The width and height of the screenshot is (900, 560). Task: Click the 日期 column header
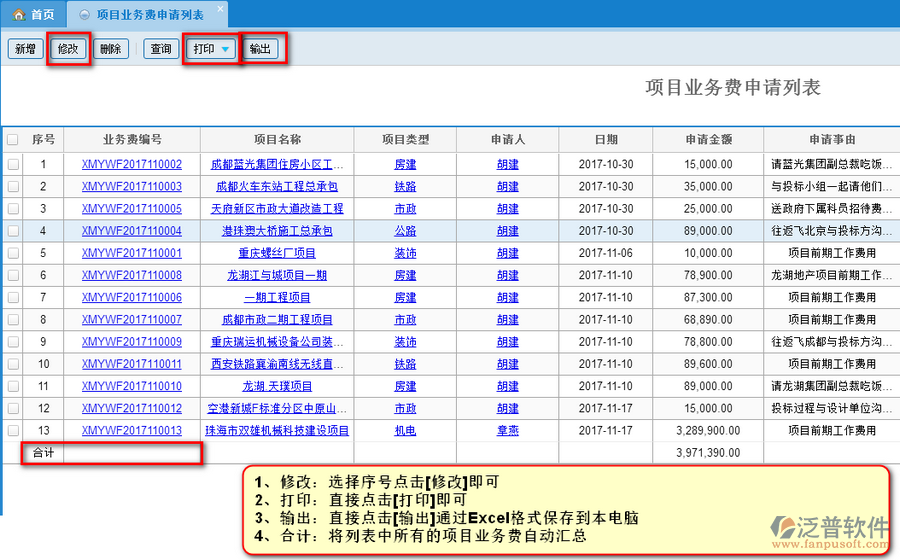(606, 140)
